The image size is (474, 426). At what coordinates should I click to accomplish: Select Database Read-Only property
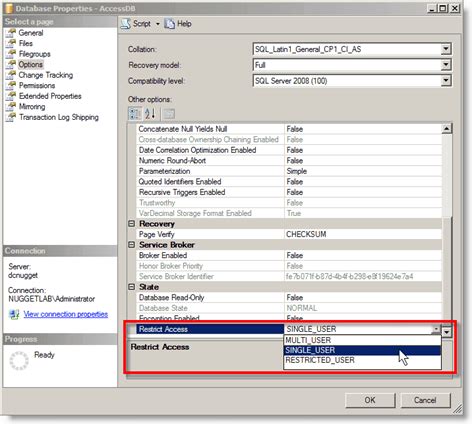click(289, 298)
